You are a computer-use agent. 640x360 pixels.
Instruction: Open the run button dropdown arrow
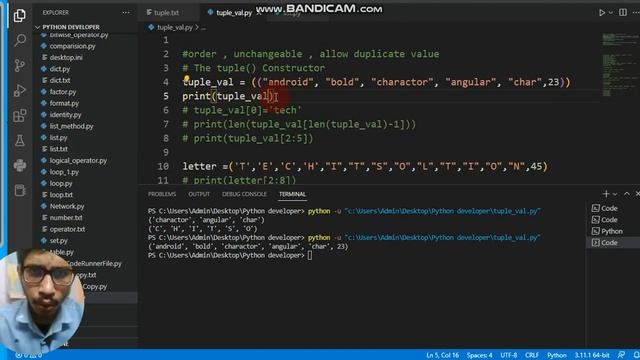611,13
